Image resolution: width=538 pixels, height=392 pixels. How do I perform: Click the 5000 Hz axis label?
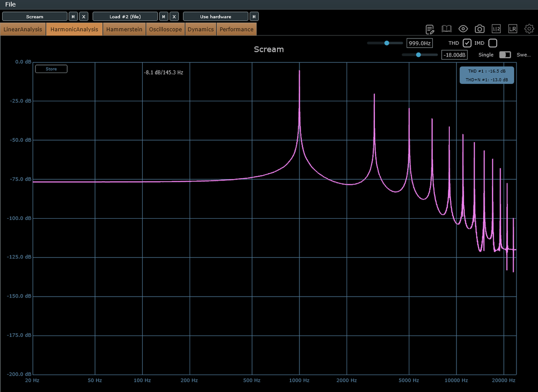coord(409,380)
